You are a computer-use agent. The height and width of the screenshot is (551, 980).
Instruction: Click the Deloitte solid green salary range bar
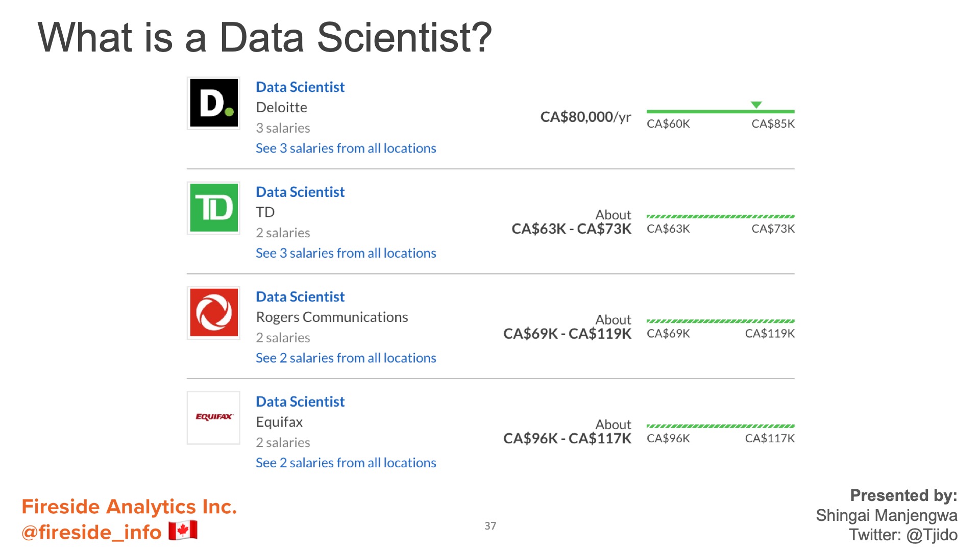720,111
